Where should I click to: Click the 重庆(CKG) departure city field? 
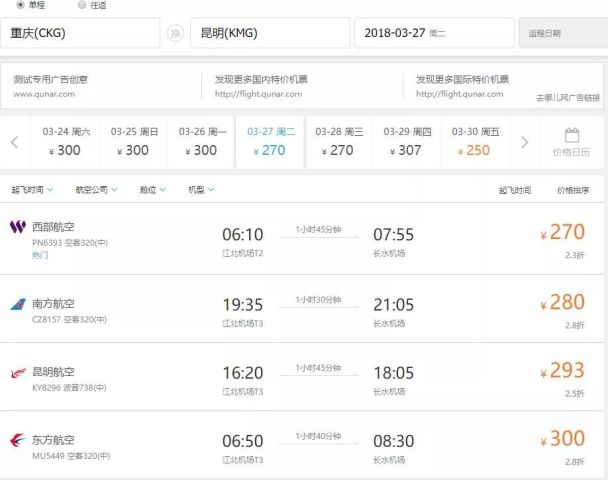pyautogui.click(x=80, y=33)
